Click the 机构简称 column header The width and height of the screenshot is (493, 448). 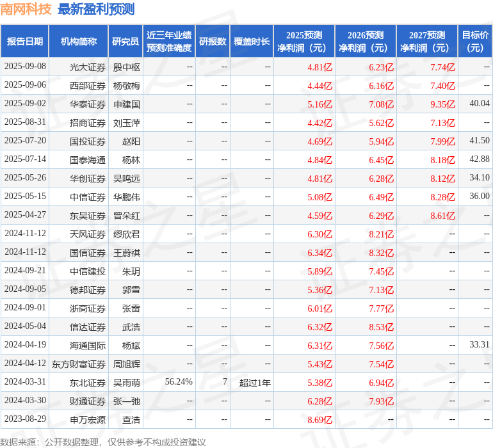(78, 42)
